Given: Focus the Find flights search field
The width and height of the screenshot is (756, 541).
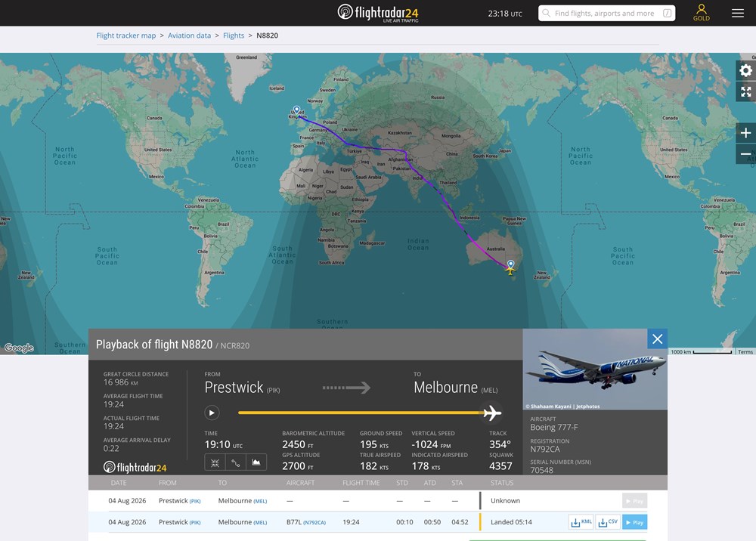Looking at the screenshot, I should 606,13.
